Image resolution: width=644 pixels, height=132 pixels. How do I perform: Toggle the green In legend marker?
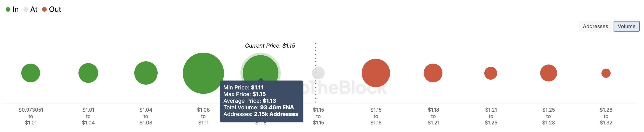[x=8, y=10]
